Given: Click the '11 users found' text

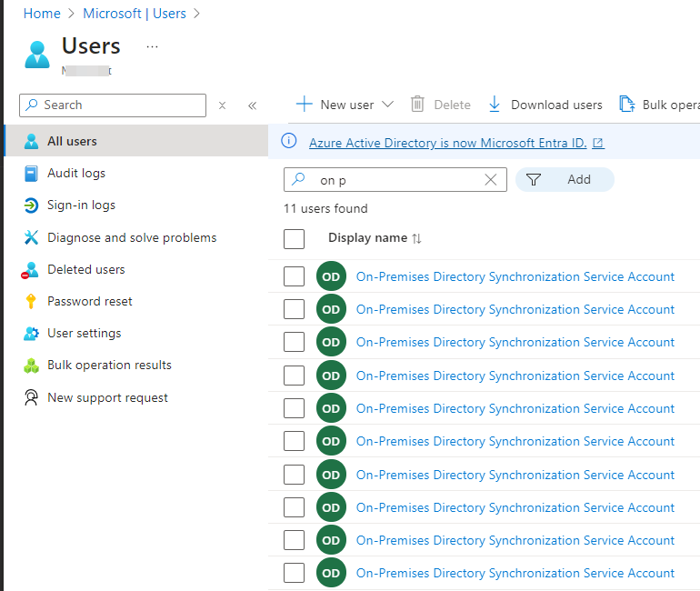Looking at the screenshot, I should (x=325, y=208).
